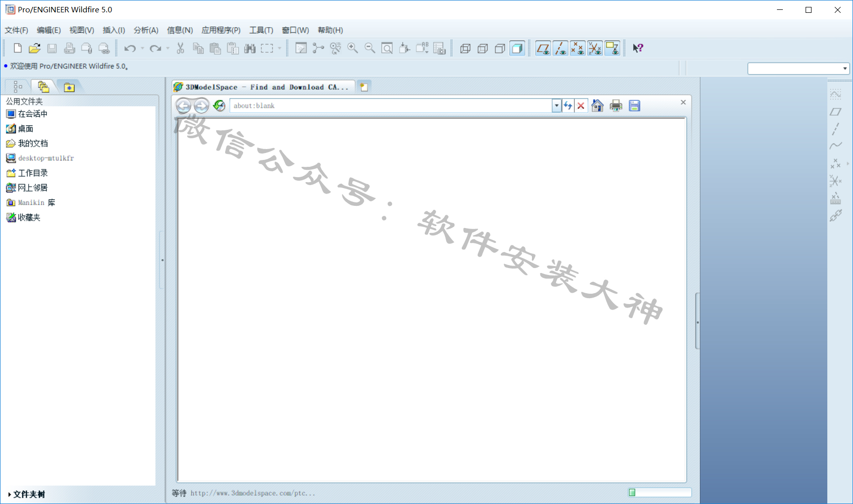Click the Refit view icon
This screenshot has width=853, height=504.
click(387, 48)
